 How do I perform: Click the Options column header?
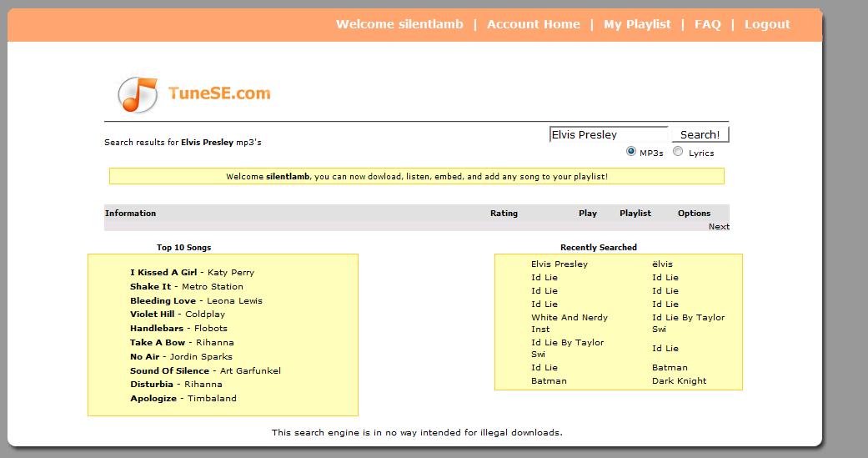click(x=694, y=214)
